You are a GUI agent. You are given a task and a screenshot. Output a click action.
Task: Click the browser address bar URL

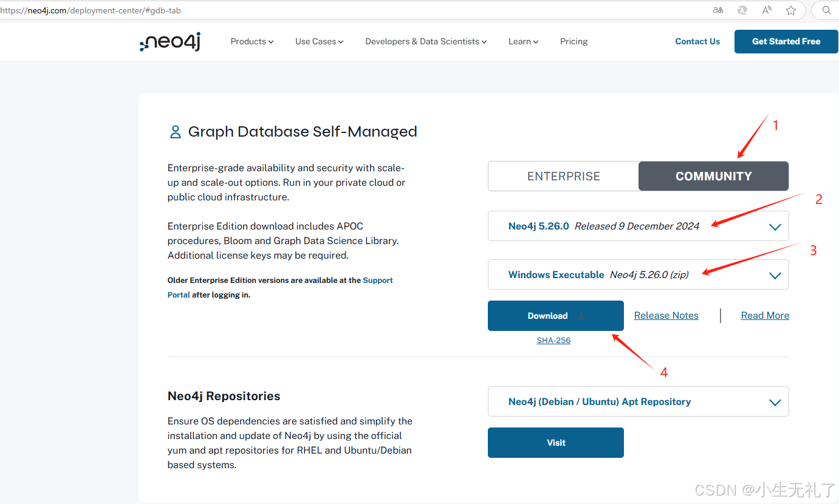(x=91, y=10)
